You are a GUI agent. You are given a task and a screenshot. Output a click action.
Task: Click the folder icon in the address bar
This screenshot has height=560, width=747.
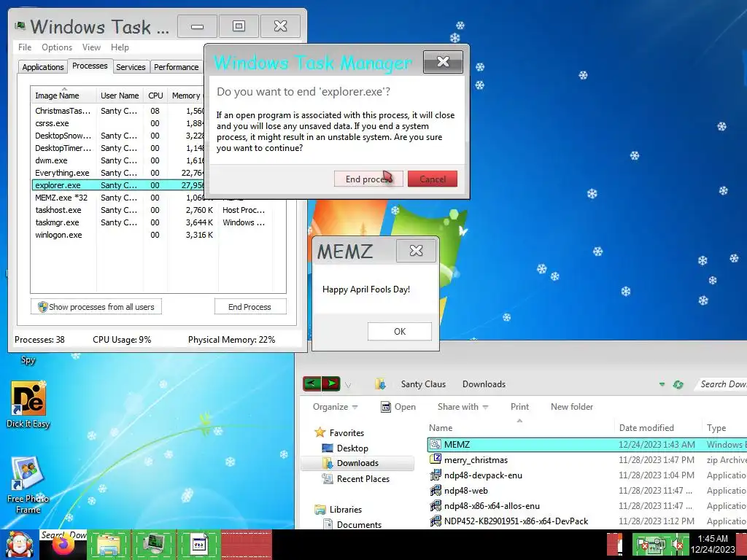point(379,384)
